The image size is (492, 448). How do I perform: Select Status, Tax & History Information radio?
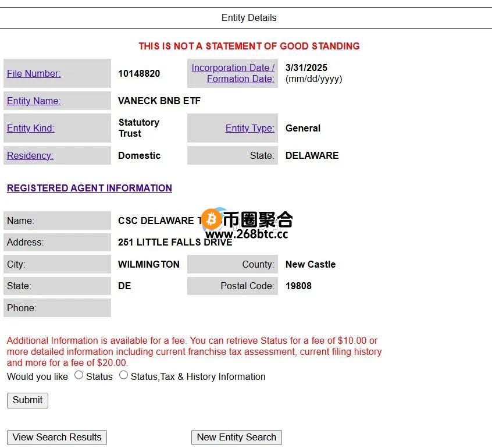pyautogui.click(x=124, y=375)
